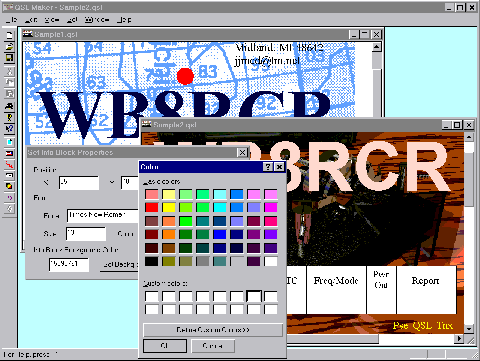Click the yellow and red shapes icon
Screen dimensions: 480x361
[x=9, y=186]
